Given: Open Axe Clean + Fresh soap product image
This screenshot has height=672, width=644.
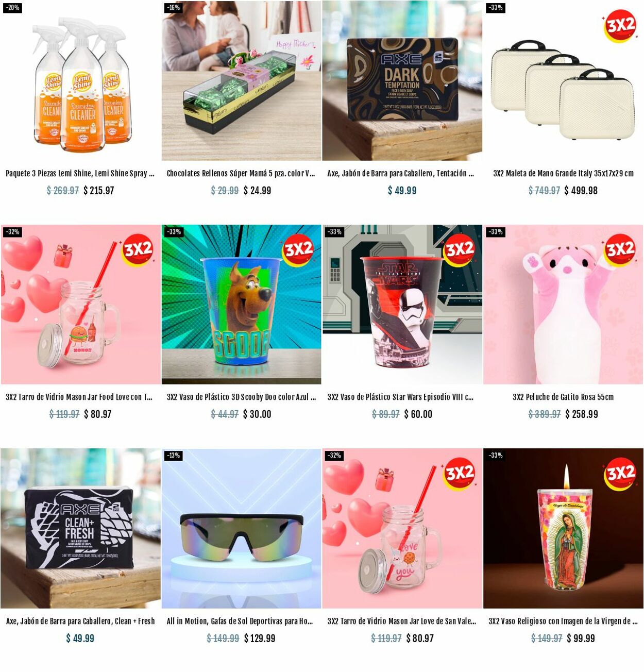Looking at the screenshot, I should click(80, 528).
